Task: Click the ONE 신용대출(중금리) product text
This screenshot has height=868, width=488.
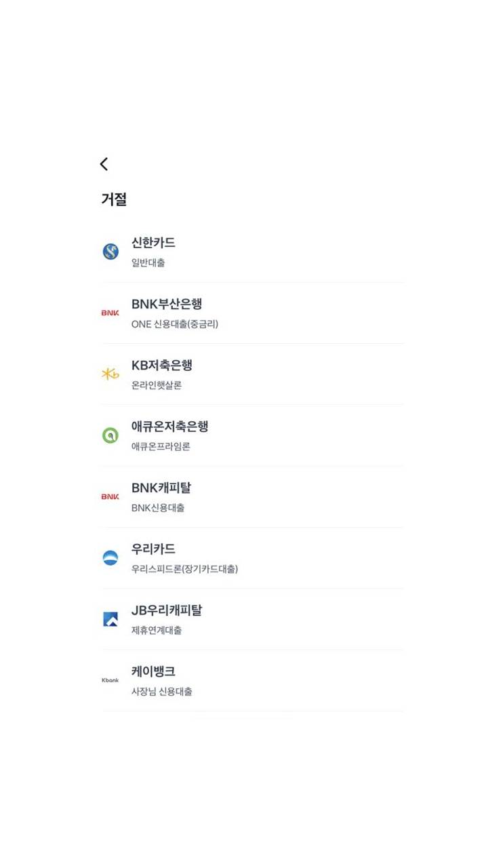Action: (x=175, y=324)
